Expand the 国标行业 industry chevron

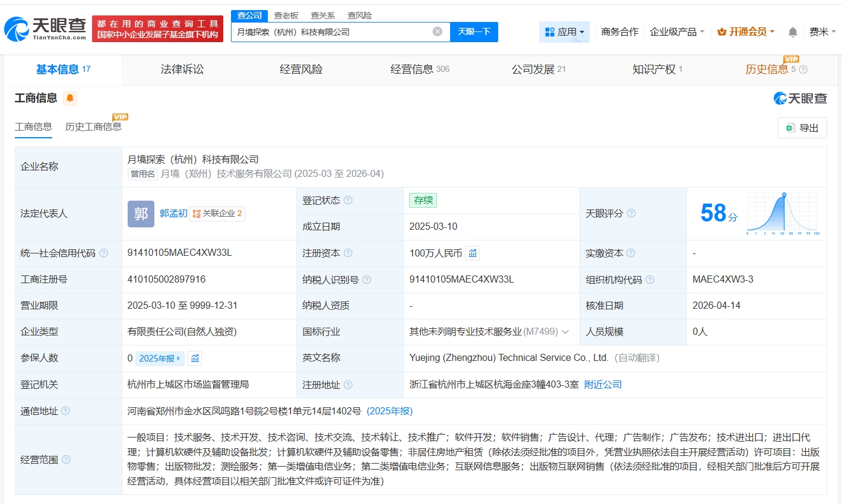(565, 332)
